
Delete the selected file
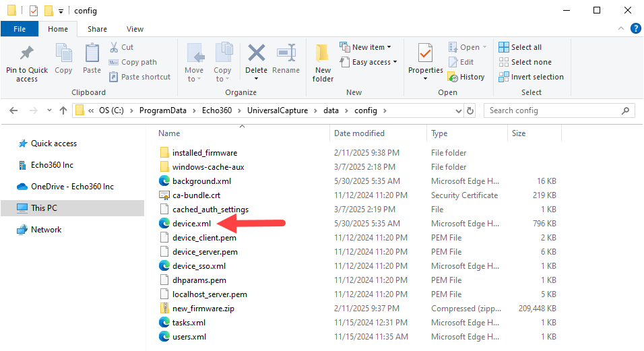256,59
